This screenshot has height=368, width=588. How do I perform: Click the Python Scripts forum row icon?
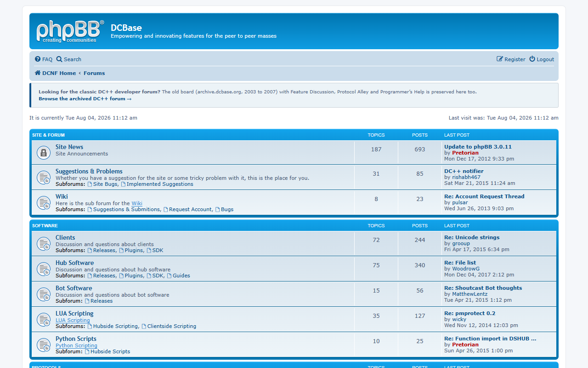click(44, 345)
